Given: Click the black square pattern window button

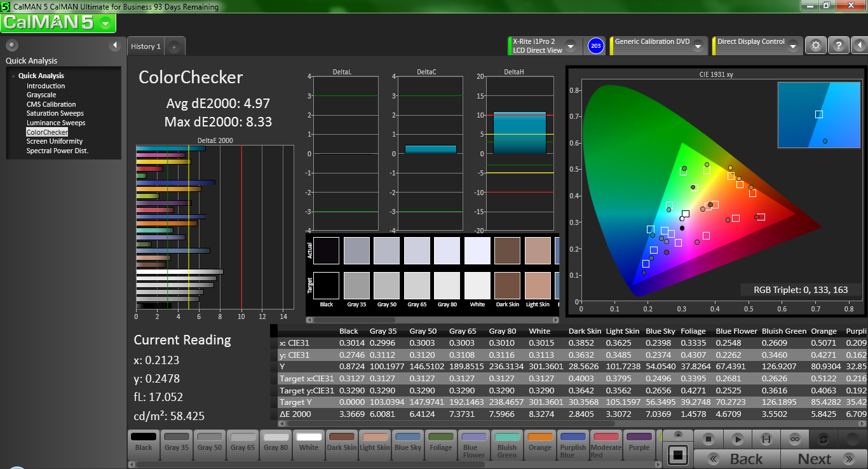Looking at the screenshot, I should pos(679,455).
